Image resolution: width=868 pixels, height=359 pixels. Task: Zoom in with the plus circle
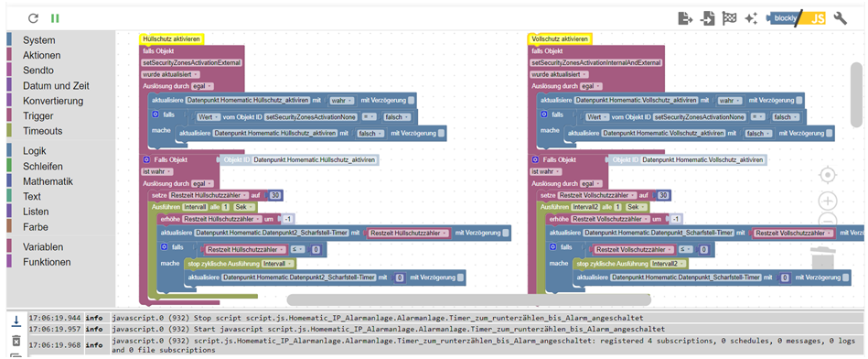point(828,201)
